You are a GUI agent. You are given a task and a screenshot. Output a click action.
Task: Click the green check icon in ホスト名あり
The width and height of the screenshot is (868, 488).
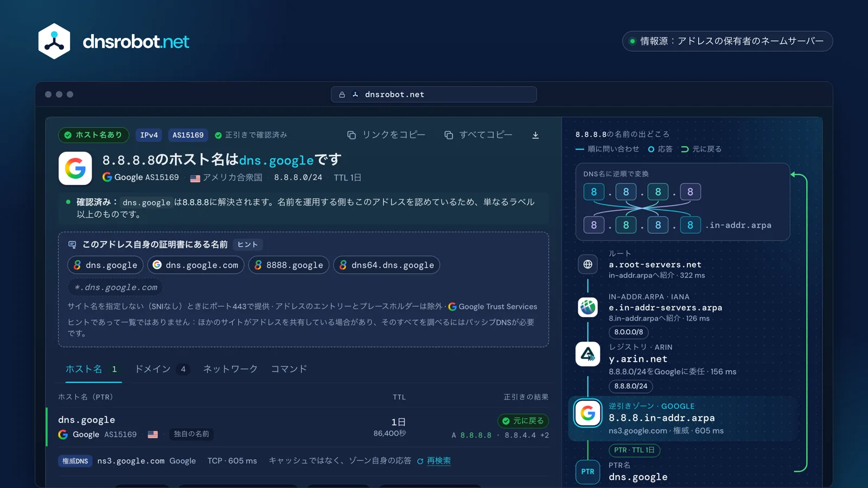[68, 135]
